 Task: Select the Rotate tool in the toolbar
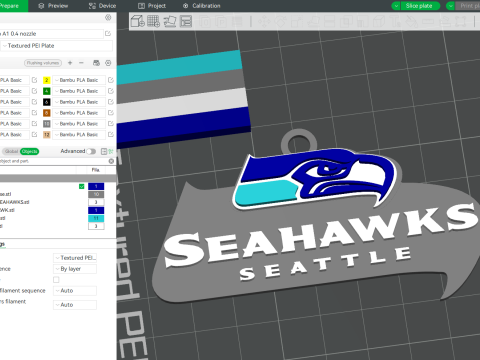[x=280, y=22]
